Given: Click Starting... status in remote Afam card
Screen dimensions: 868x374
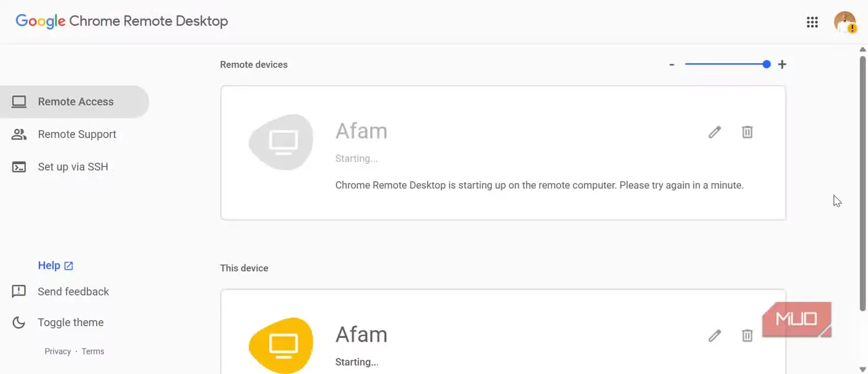Looking at the screenshot, I should coord(356,158).
